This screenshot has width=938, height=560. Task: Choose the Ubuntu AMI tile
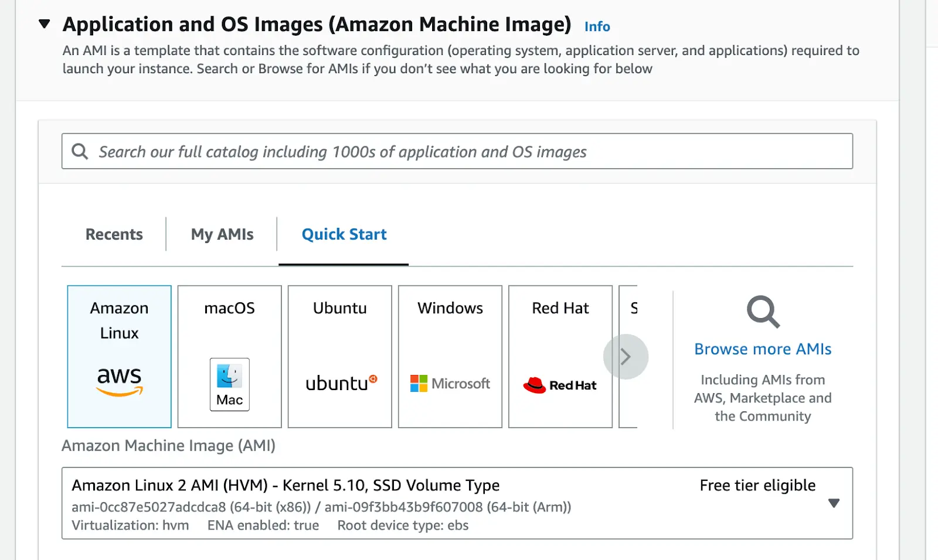pos(340,357)
